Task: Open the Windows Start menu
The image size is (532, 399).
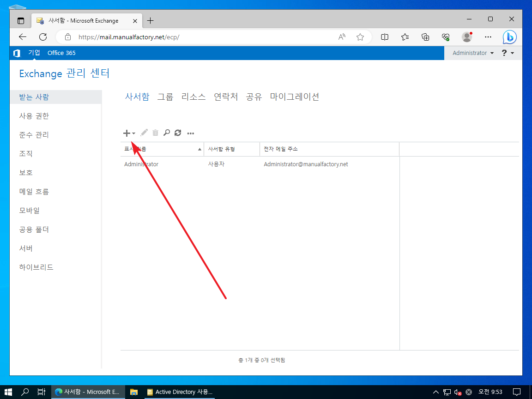Action: coord(8,392)
